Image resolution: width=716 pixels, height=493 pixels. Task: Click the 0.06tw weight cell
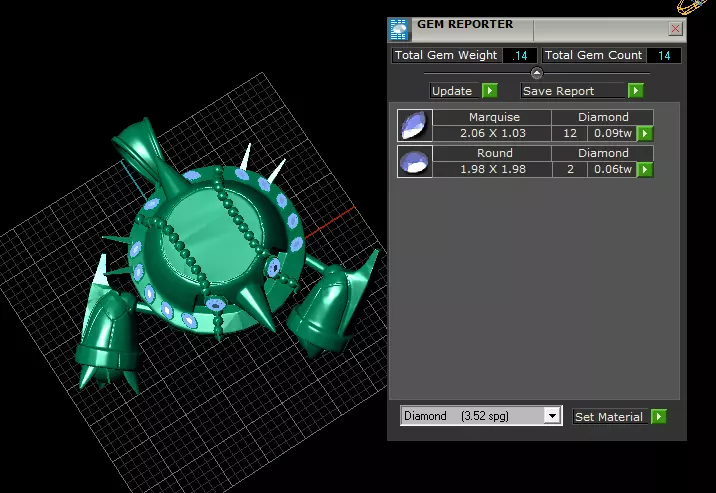click(612, 169)
